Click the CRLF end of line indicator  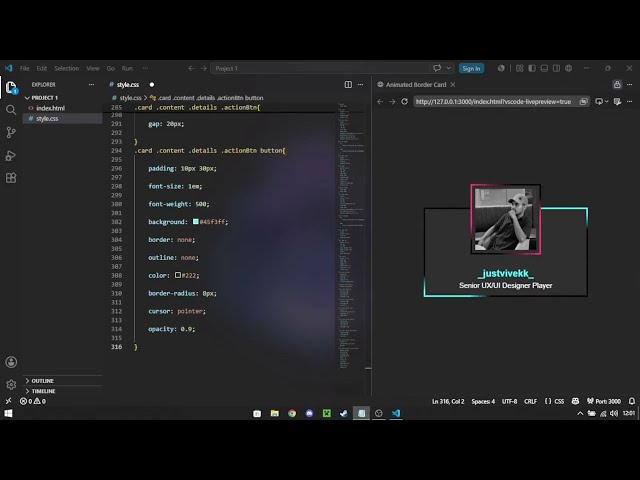click(531, 401)
